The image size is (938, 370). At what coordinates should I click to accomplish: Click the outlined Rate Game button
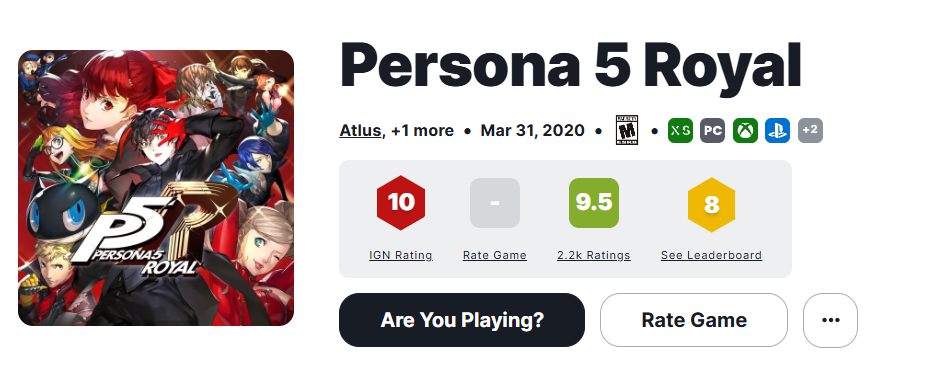[694, 320]
